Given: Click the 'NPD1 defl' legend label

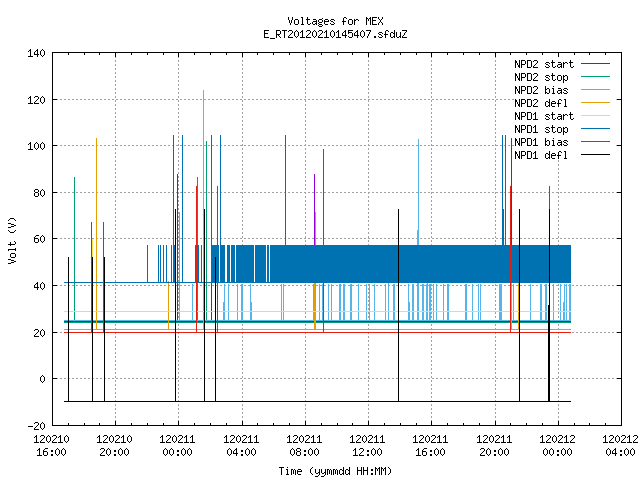Looking at the screenshot, I should (541, 156).
